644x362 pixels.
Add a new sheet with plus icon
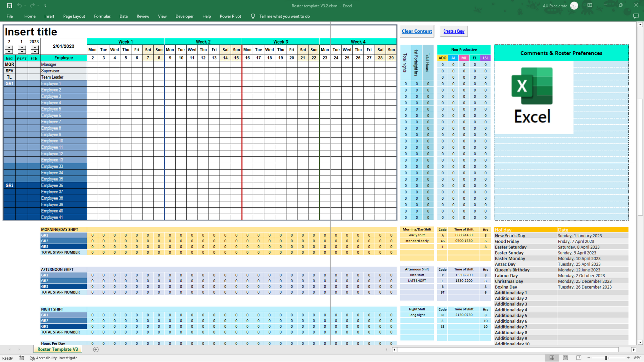click(96, 349)
